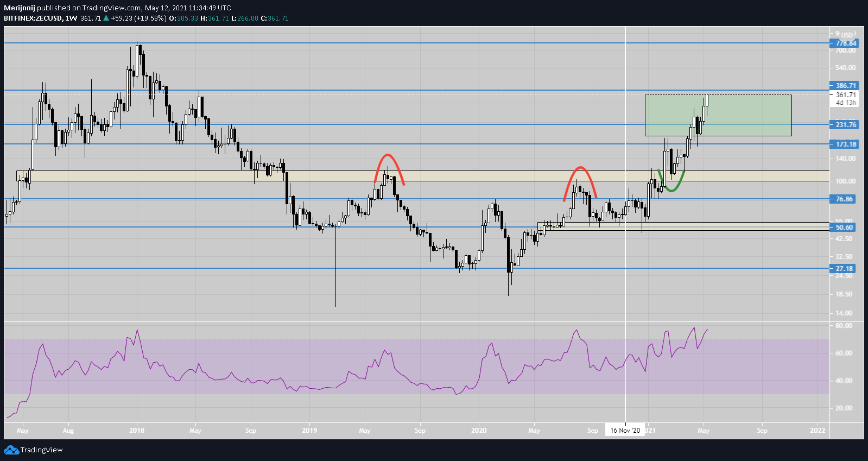Click the RSI 20.00 axis value
This screenshot has height=461, width=868.
[844, 408]
